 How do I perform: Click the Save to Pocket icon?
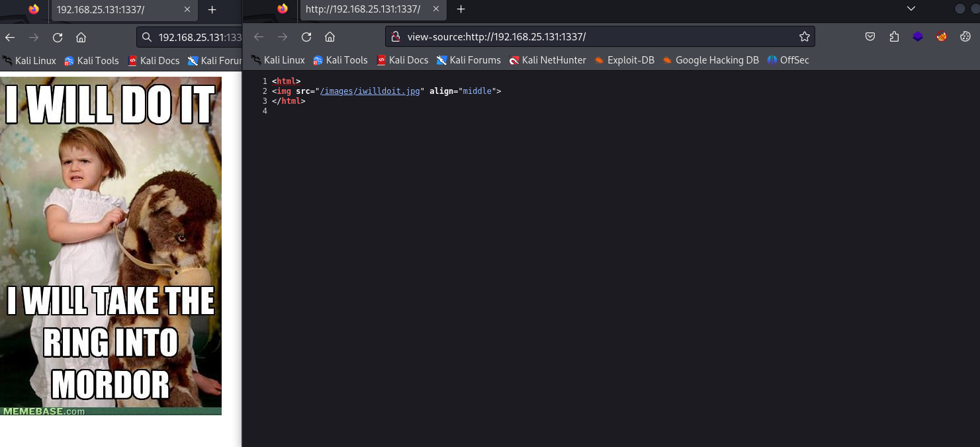871,37
